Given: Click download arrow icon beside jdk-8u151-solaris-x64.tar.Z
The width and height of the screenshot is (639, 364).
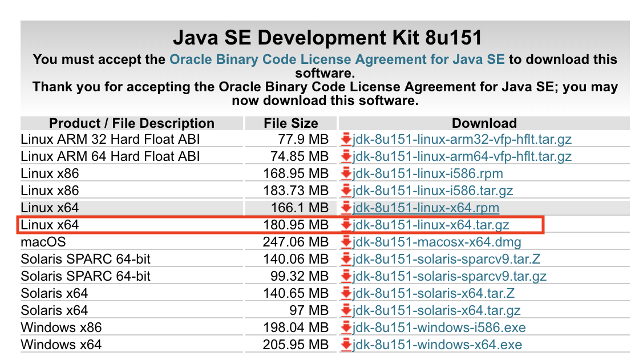Looking at the screenshot, I should pyautogui.click(x=346, y=293).
